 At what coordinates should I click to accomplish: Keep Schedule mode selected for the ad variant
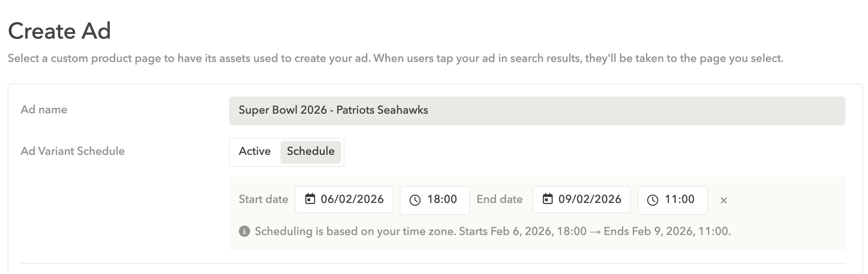[311, 152]
